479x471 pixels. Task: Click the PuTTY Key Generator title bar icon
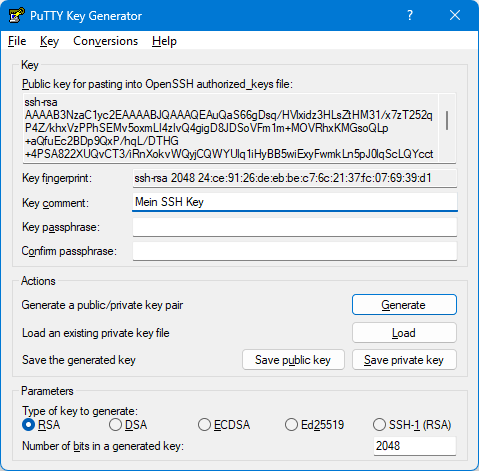pos(16,15)
